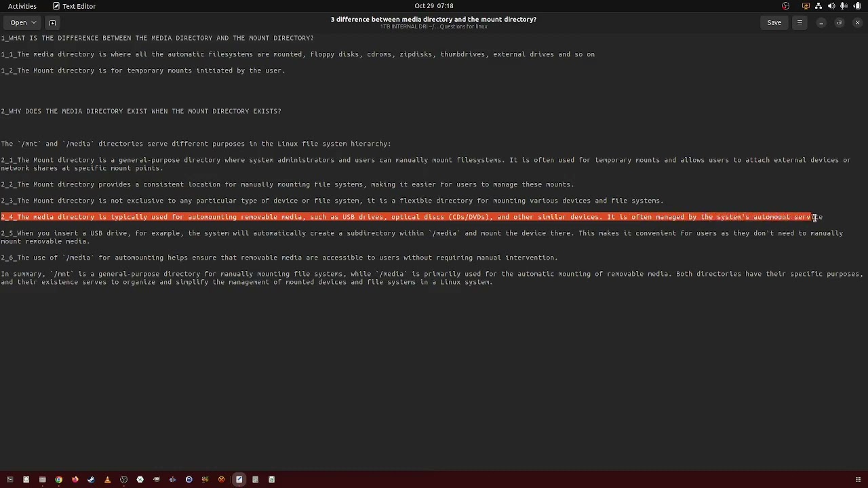The height and width of the screenshot is (488, 868).
Task: Click the Save button
Action: coord(774,22)
